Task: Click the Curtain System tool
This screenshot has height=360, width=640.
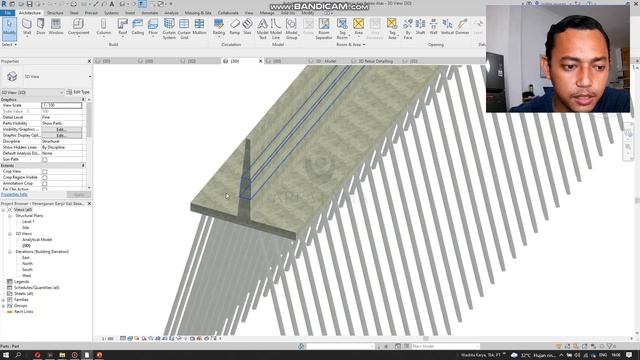Action: 169,29
